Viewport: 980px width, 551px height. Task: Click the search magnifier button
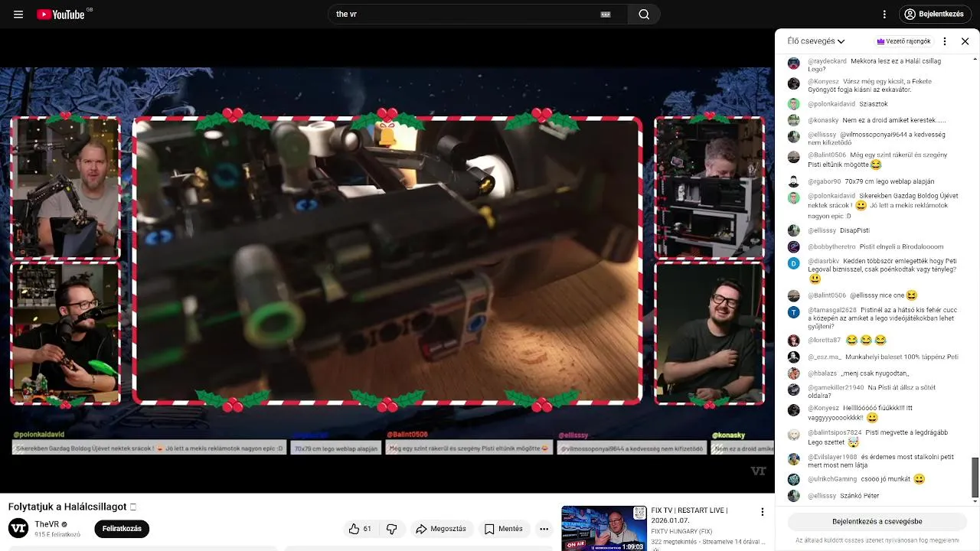644,15
